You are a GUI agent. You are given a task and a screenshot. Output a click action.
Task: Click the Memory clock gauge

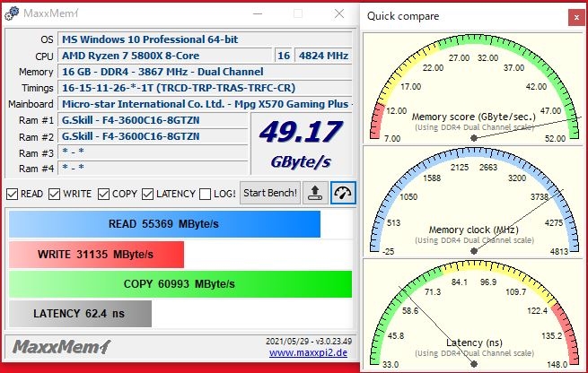click(474, 201)
